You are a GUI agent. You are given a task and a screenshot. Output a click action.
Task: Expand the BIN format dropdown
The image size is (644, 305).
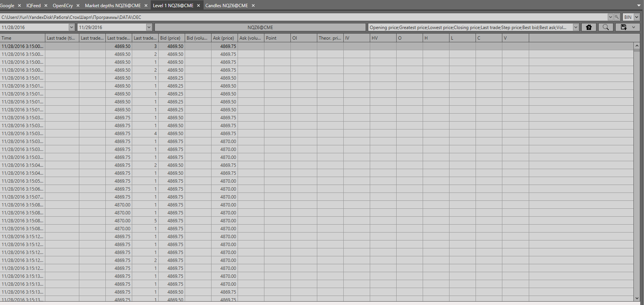pyautogui.click(x=636, y=17)
